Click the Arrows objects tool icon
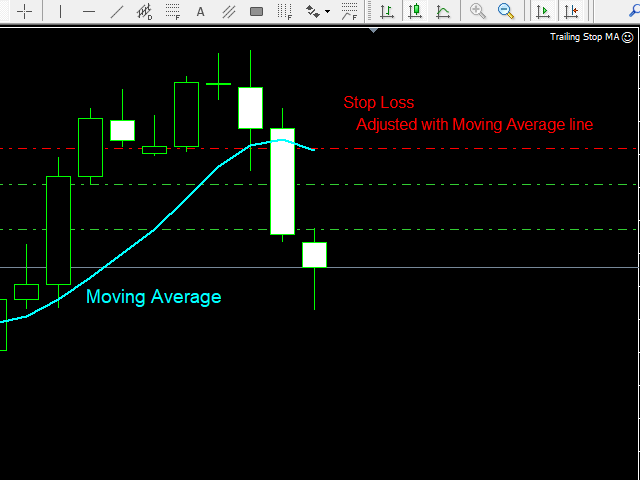Image resolution: width=640 pixels, height=480 pixels. 313,11
